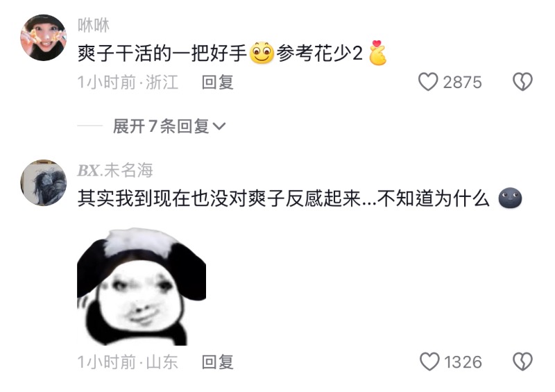Dislike the first comment with broken heart
The image size is (555, 392).
pyautogui.click(x=522, y=82)
